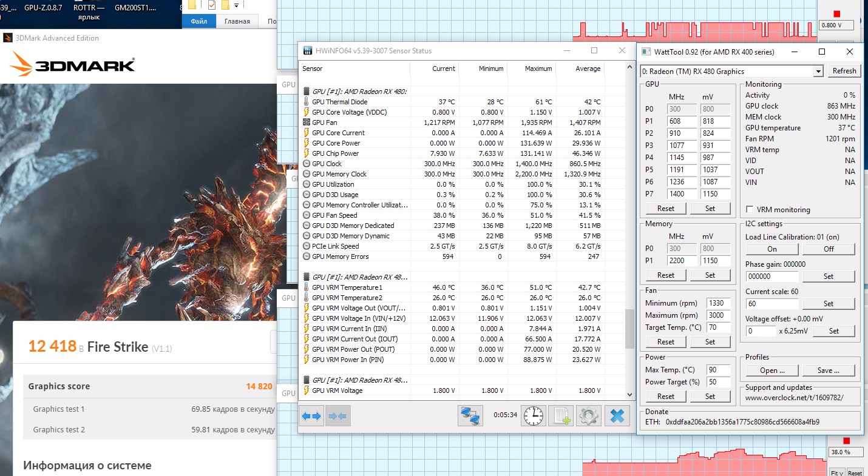Click red color swatch above 0.800 V
Screen dimensions: 868x476
click(837, 14)
